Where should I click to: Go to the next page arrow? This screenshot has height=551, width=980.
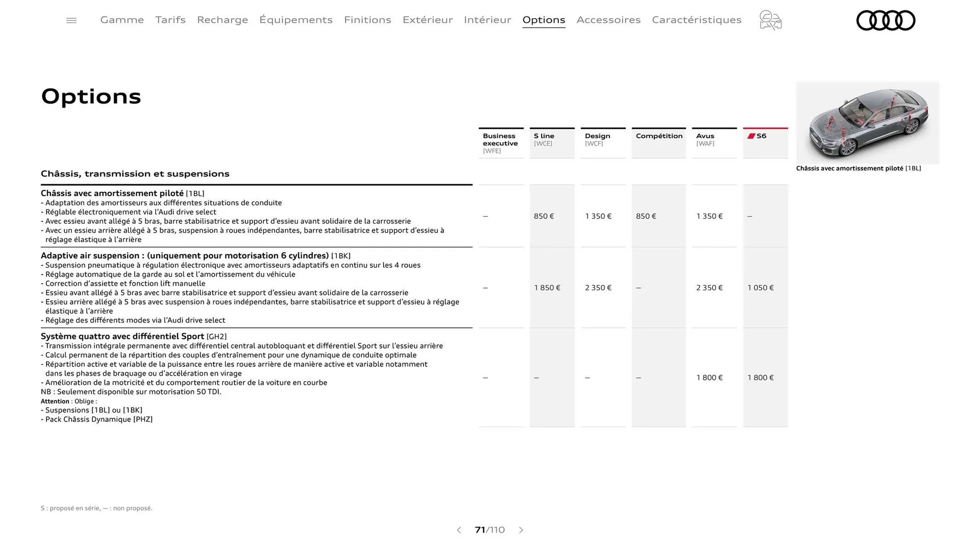(x=521, y=530)
